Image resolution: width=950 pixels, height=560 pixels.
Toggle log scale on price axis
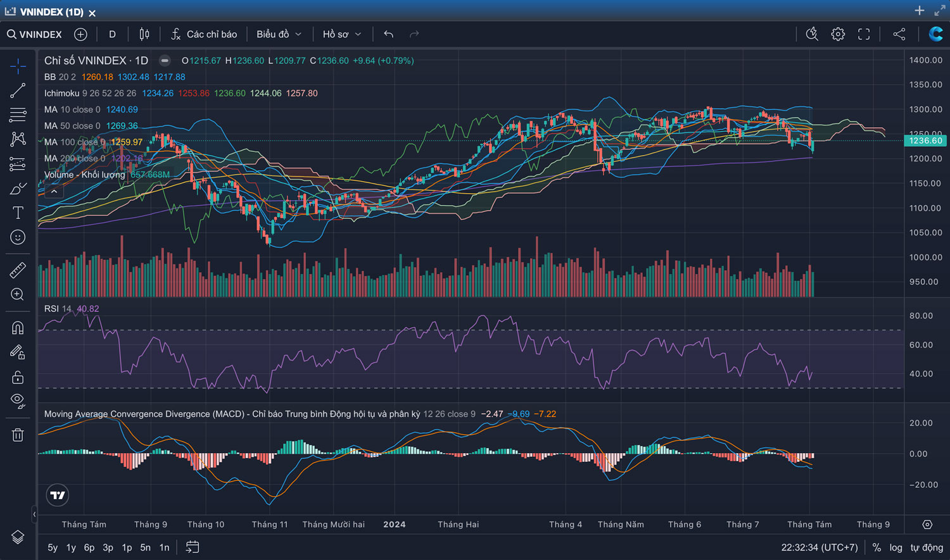tap(896, 547)
